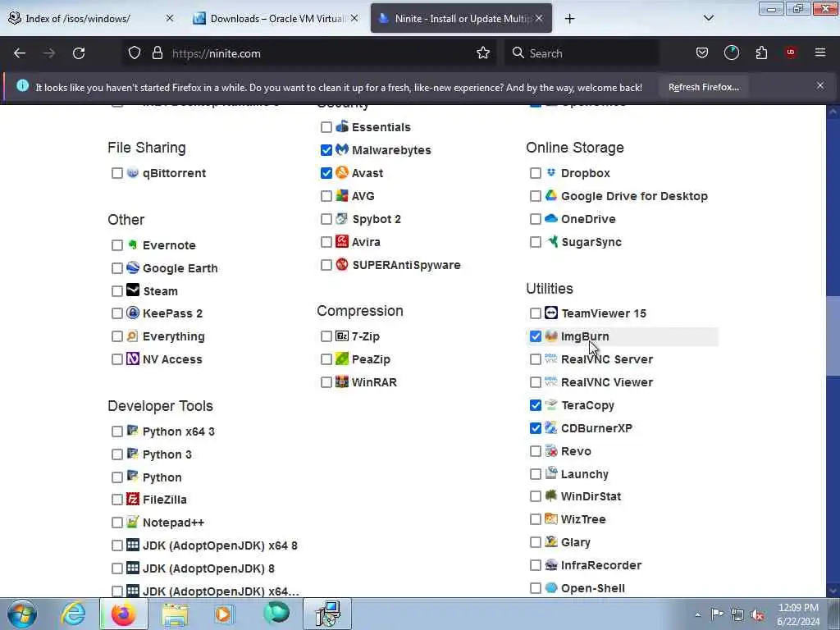Check the Python x64 3 checkbox
Screen dimensions: 840x630
117,431
